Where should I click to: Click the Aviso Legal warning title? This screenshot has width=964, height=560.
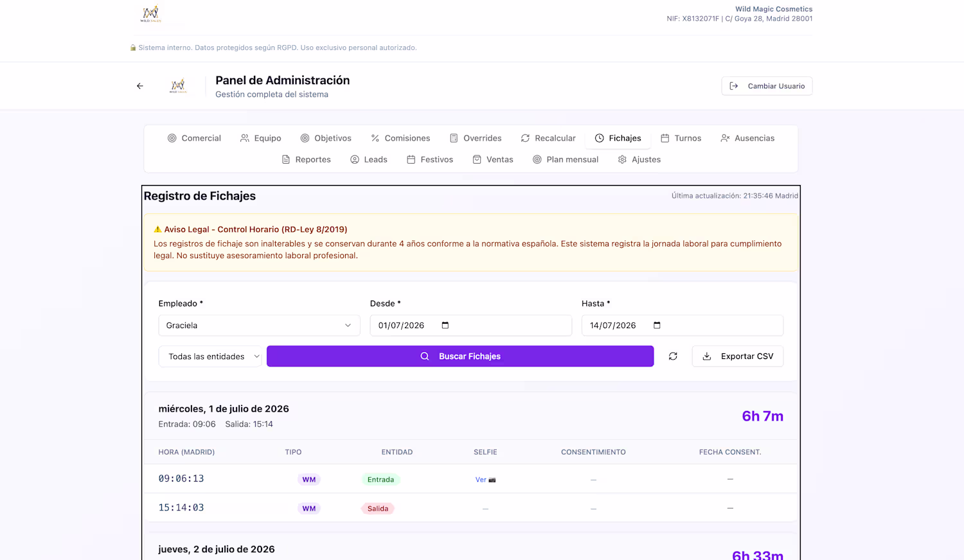click(x=251, y=229)
